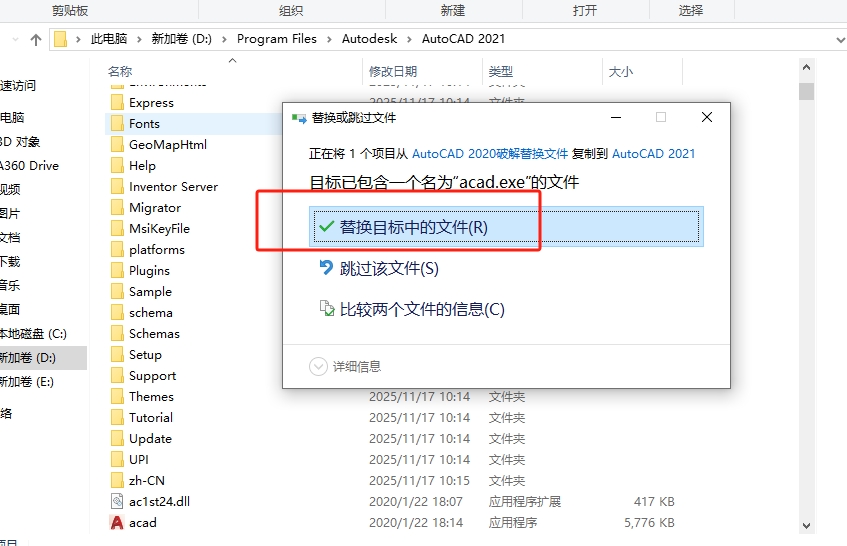Select zh-CN folder icon
The width and height of the screenshot is (847, 546).
(x=117, y=481)
